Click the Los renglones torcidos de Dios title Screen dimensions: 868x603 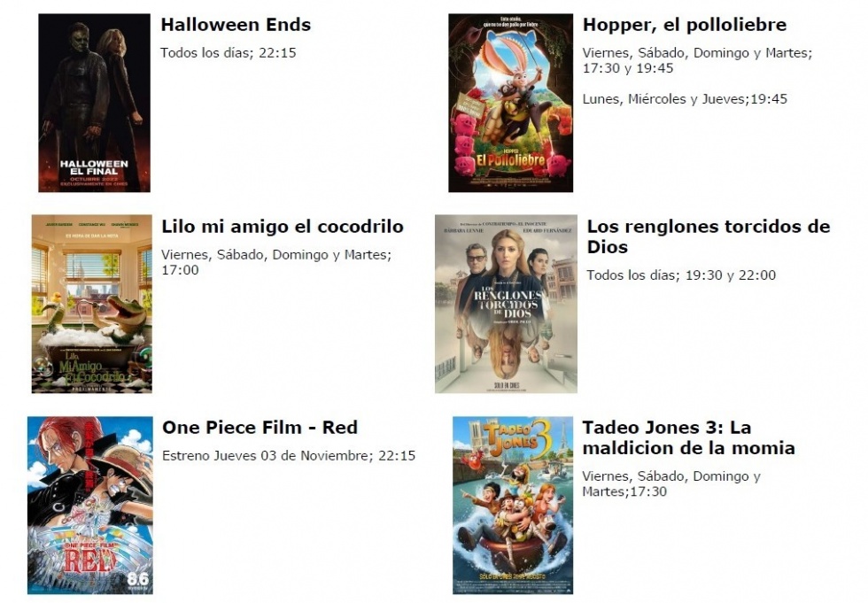point(709,236)
